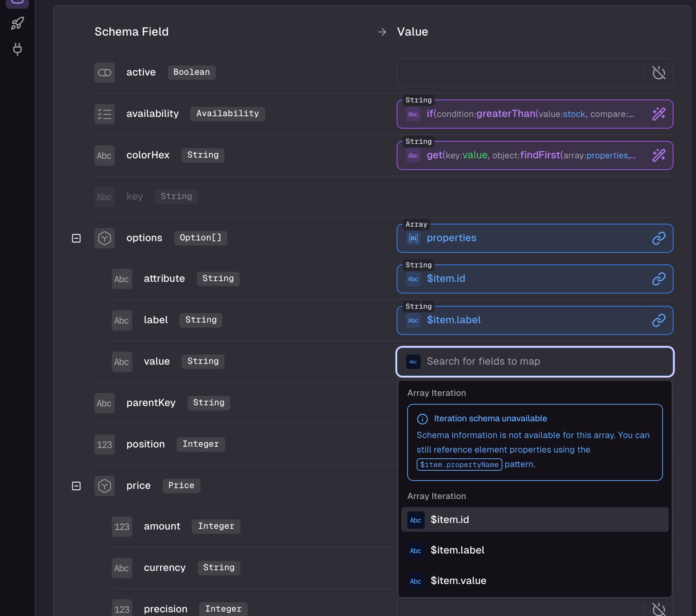The height and width of the screenshot is (616, 696).
Task: Open the plug integrations sidebar icon
Action: click(17, 49)
